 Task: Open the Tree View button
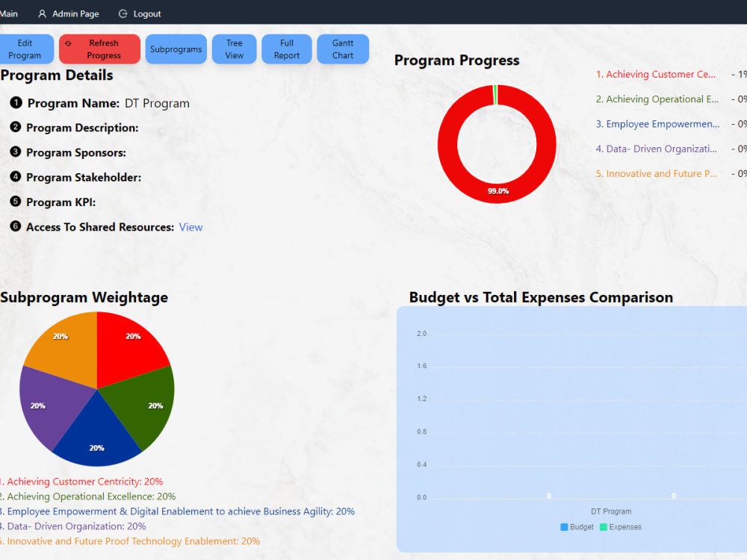click(234, 49)
